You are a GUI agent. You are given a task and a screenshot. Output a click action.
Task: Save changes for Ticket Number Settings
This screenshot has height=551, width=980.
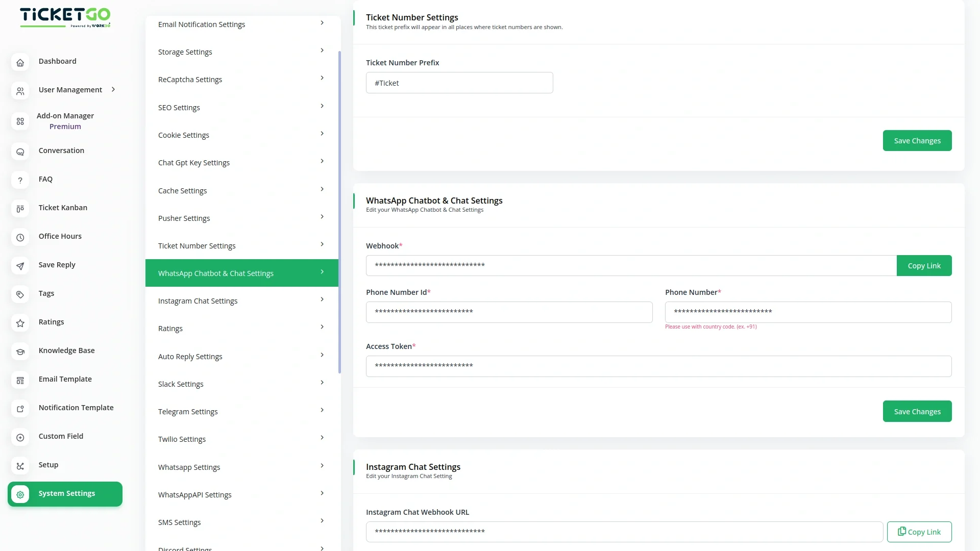(917, 140)
